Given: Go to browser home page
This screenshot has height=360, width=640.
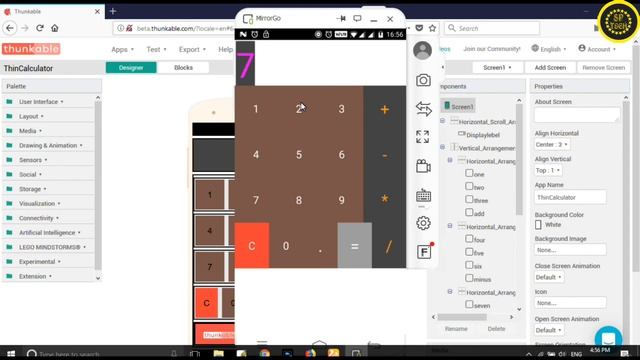Looking at the screenshot, I should (x=55, y=28).
